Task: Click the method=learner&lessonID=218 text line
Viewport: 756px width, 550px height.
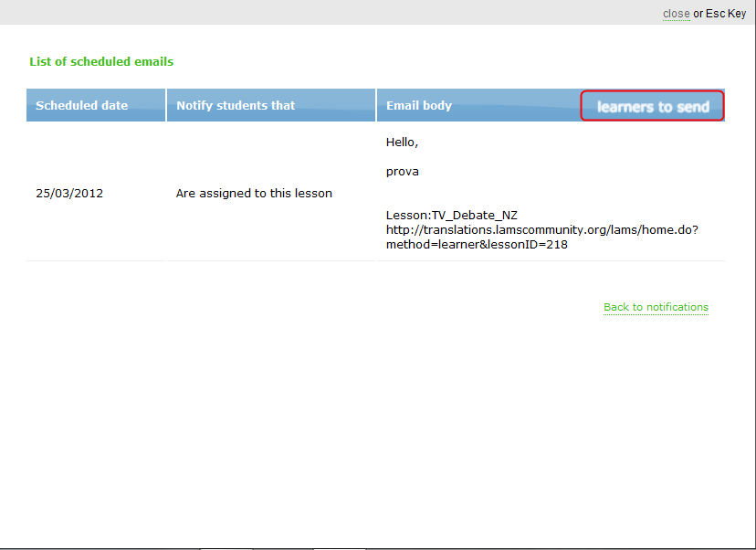Action: click(477, 245)
